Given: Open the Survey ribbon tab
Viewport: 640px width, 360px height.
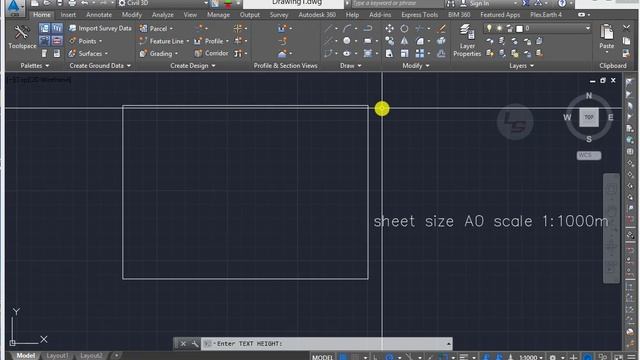Looking at the screenshot, I should click(x=279, y=15).
